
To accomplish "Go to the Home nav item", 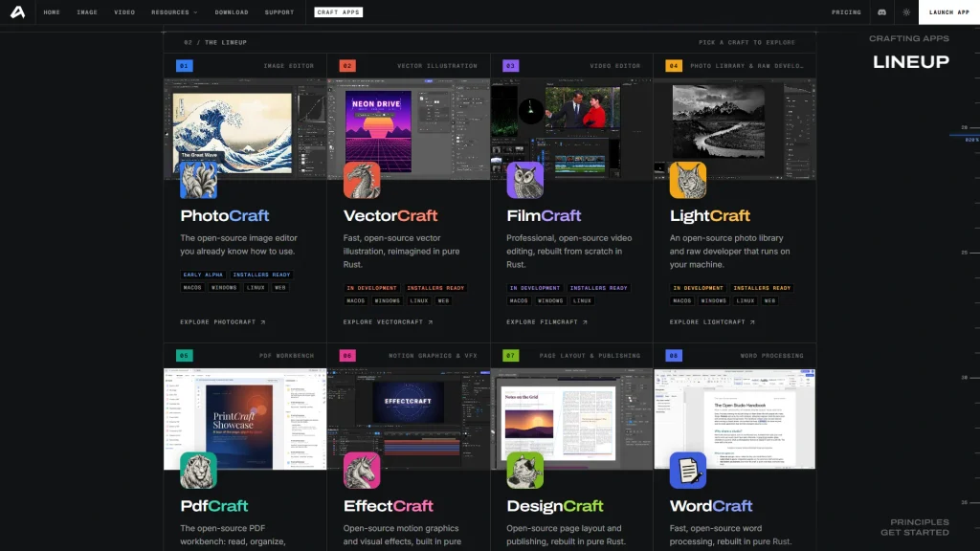I will [52, 12].
